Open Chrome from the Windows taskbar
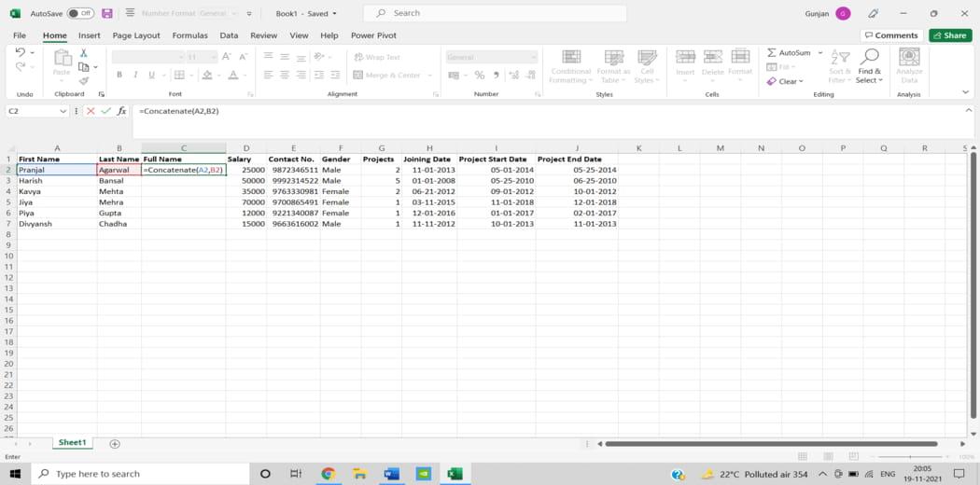This screenshot has height=485, width=980. click(x=329, y=474)
